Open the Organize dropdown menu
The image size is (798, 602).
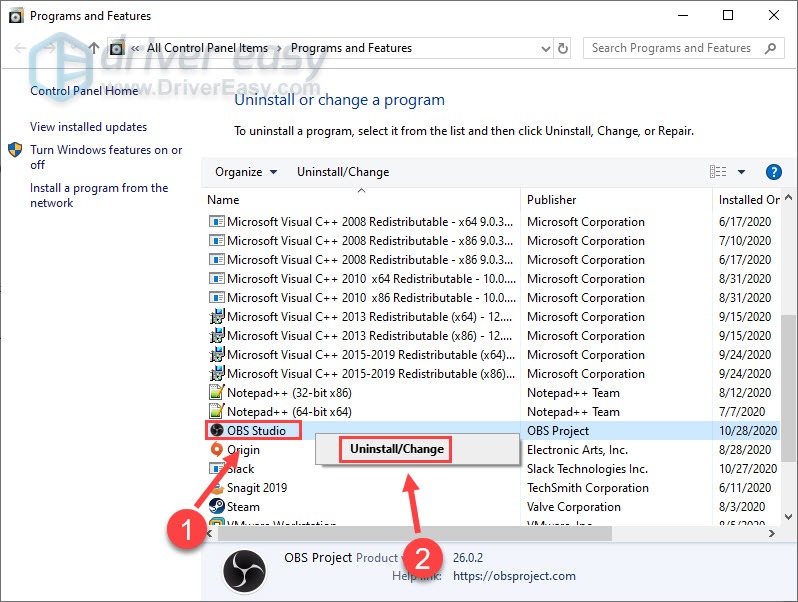click(x=246, y=172)
